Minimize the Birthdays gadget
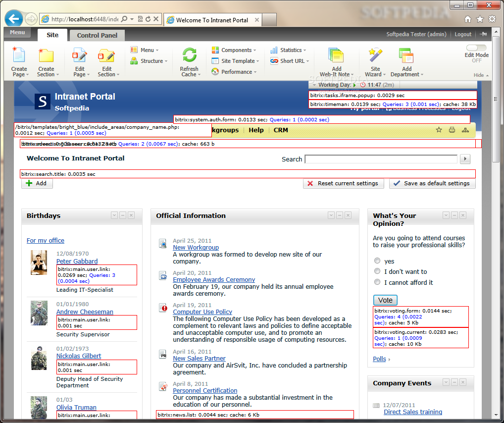504x423 pixels. pos(123,215)
